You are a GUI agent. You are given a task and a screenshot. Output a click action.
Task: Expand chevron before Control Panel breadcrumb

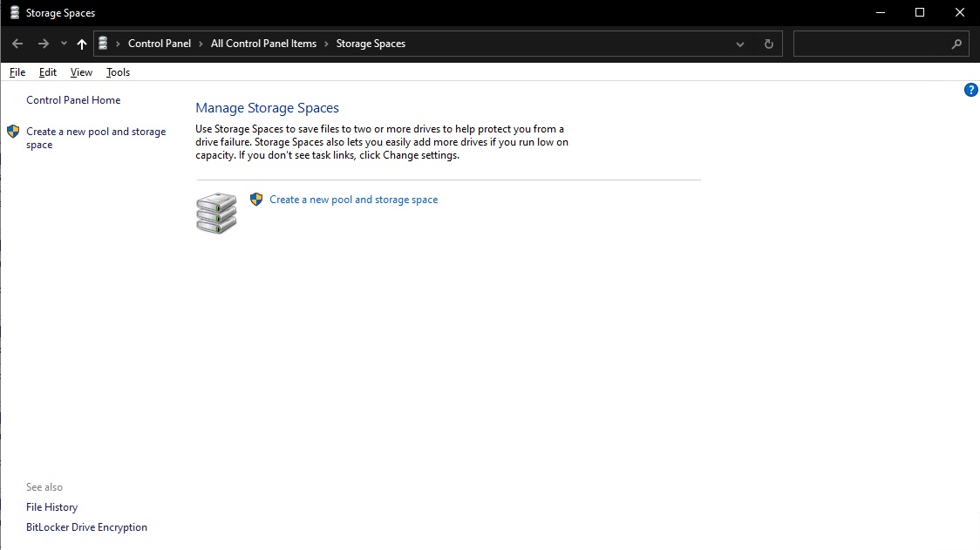click(x=118, y=44)
